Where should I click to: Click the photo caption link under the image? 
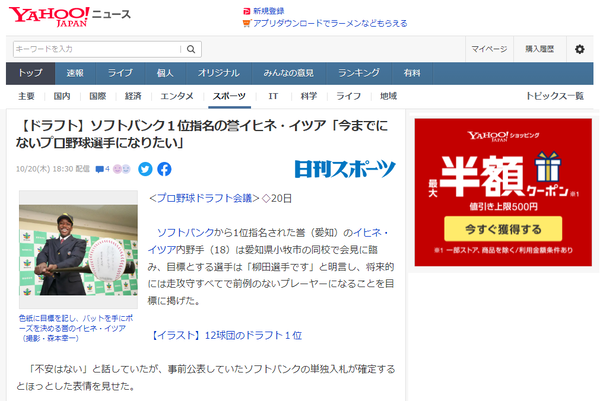point(76,328)
